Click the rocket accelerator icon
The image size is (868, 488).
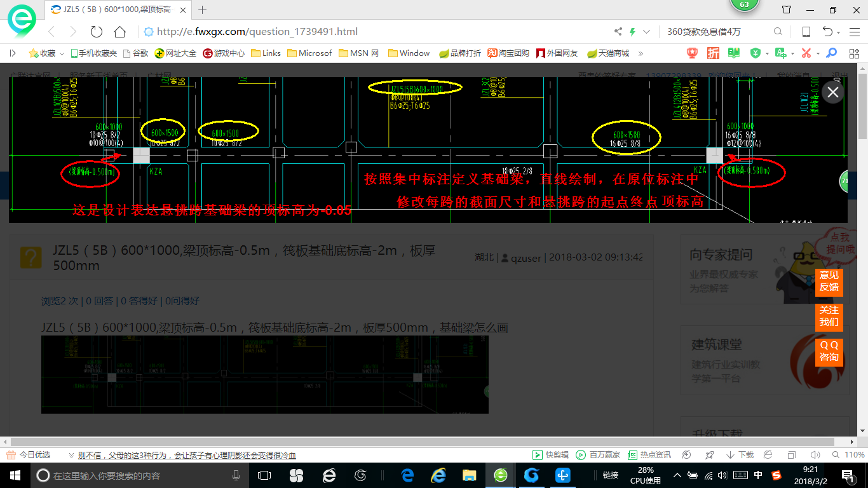[710, 455]
